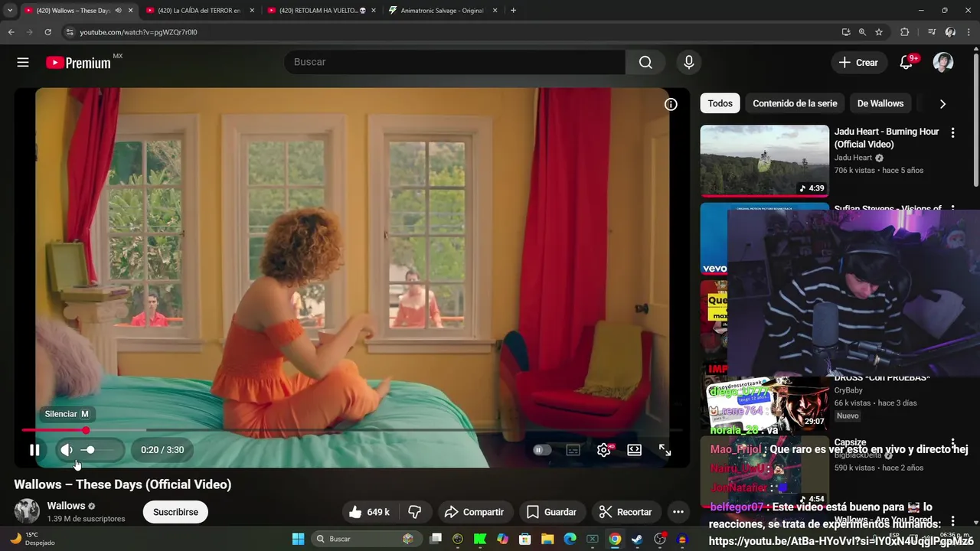Share the video via Compartir
This screenshot has height=551, width=980.
click(474, 512)
